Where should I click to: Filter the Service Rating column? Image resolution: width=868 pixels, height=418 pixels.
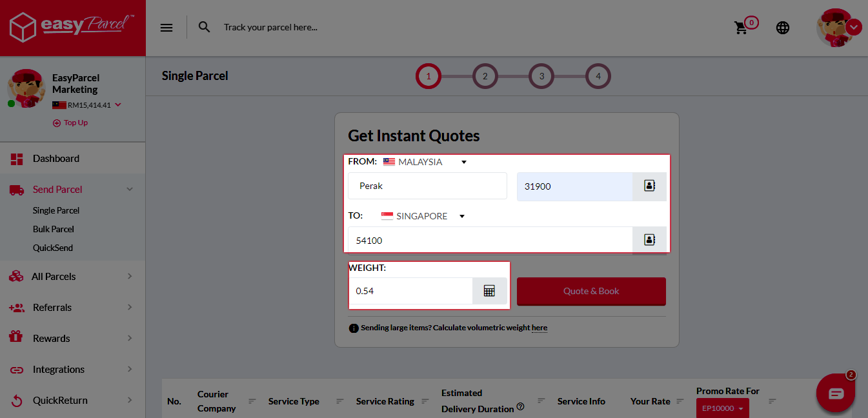(425, 401)
